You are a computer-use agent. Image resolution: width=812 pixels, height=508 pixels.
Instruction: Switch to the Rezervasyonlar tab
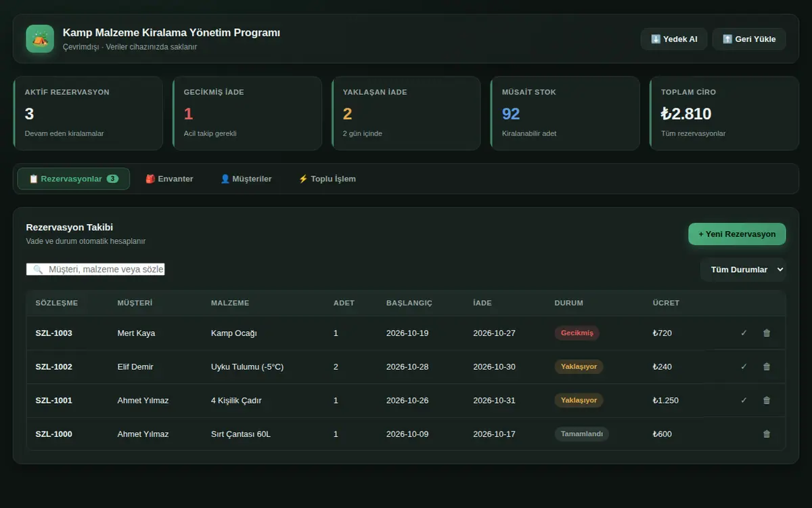pyautogui.click(x=73, y=179)
